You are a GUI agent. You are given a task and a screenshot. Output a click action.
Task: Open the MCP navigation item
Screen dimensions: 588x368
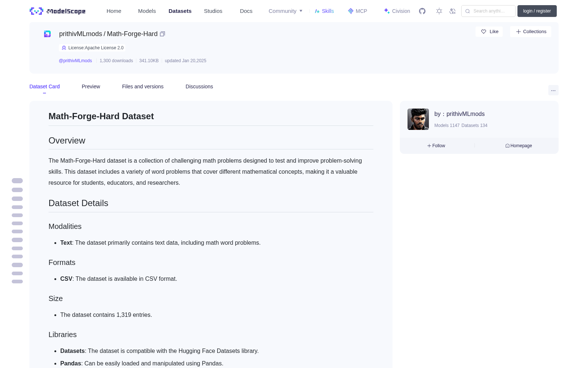[x=357, y=11]
